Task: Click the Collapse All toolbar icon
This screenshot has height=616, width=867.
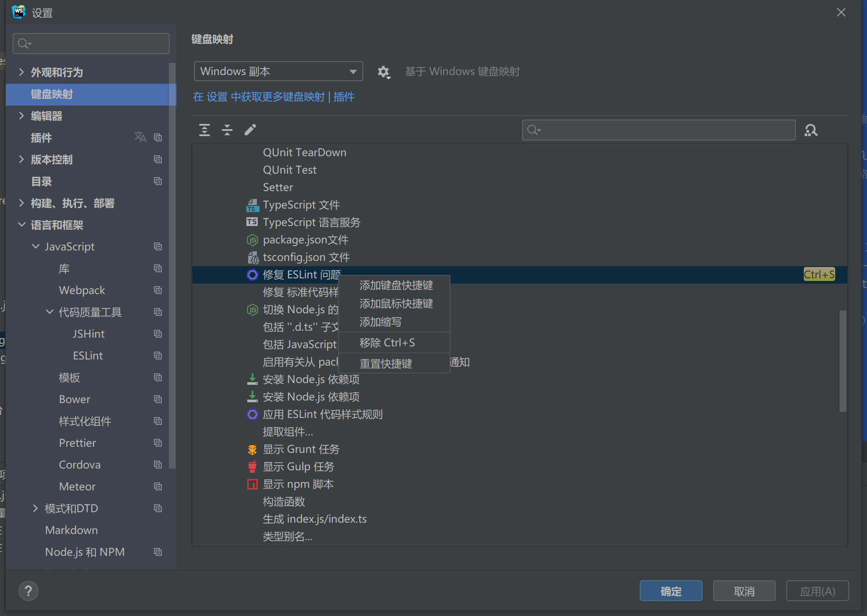Action: 227,130
